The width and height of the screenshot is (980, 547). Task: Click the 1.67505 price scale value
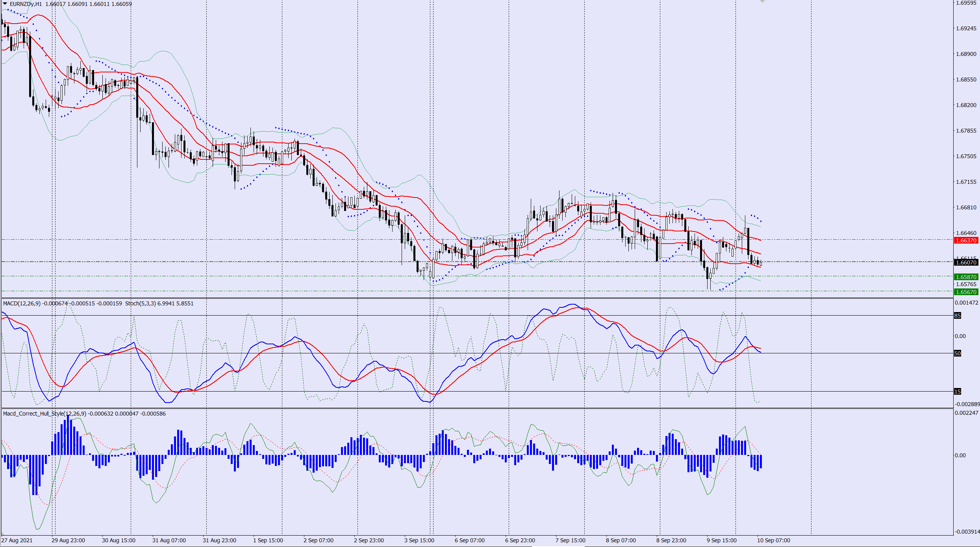click(966, 156)
